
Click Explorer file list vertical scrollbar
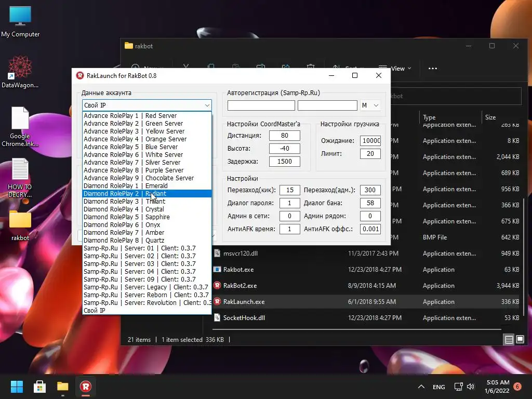pyautogui.click(x=524, y=258)
